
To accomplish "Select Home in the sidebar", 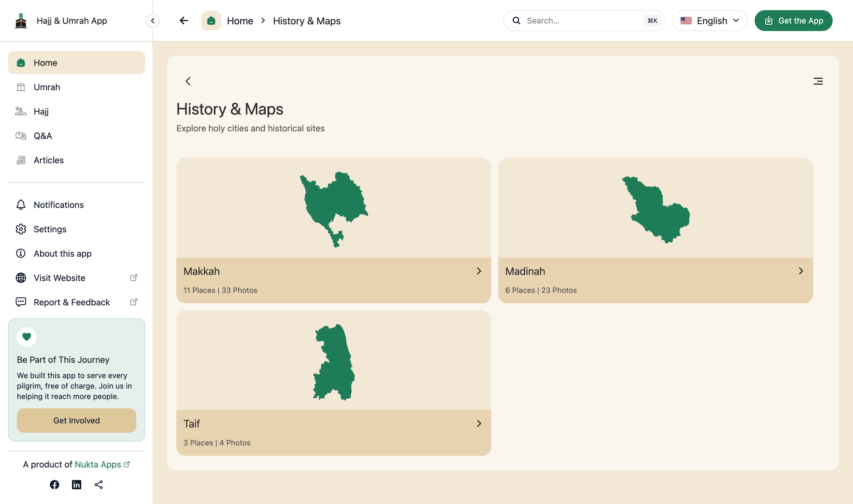I will pyautogui.click(x=76, y=63).
